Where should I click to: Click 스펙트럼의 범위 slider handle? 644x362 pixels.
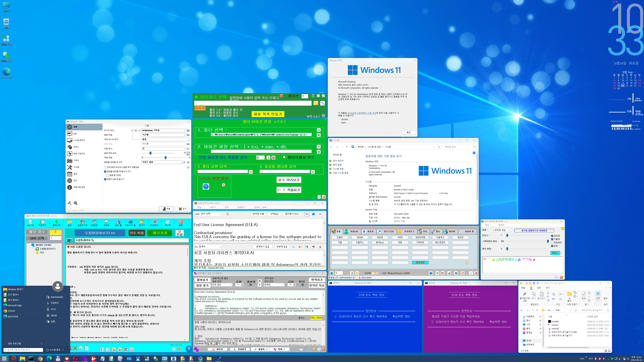click(548, 241)
